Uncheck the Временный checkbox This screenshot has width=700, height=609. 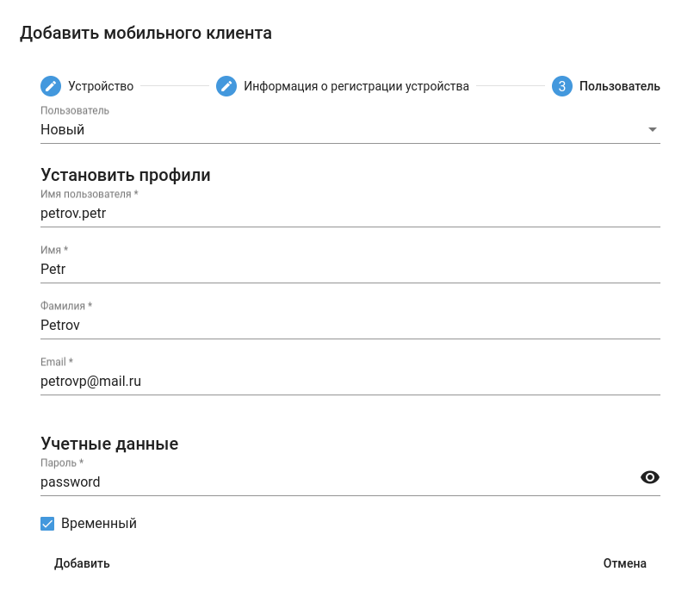point(47,524)
